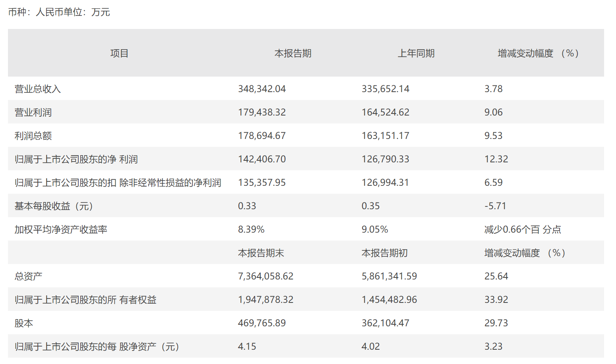This screenshot has width=616, height=364.
Task: Click the 营业总收入 row label
Action: 38,89
